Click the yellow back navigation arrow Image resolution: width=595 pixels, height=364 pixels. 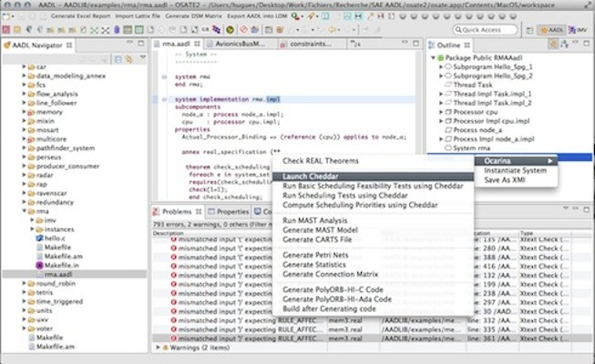click(x=333, y=29)
